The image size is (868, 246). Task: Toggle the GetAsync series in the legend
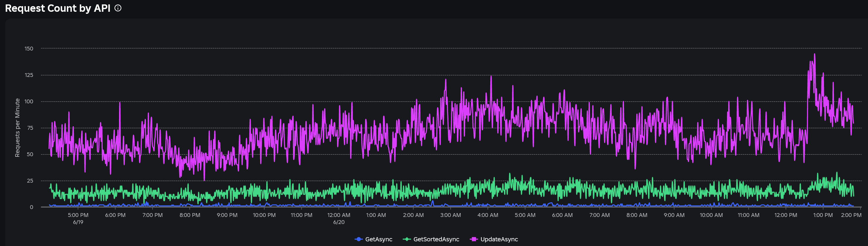pos(374,239)
